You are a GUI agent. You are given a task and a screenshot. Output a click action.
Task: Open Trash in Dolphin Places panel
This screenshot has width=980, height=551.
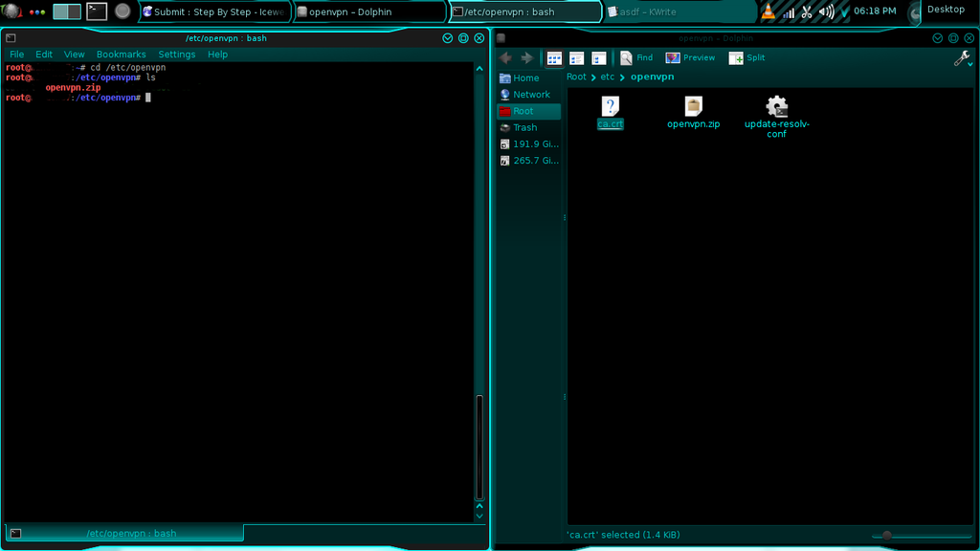click(528, 127)
